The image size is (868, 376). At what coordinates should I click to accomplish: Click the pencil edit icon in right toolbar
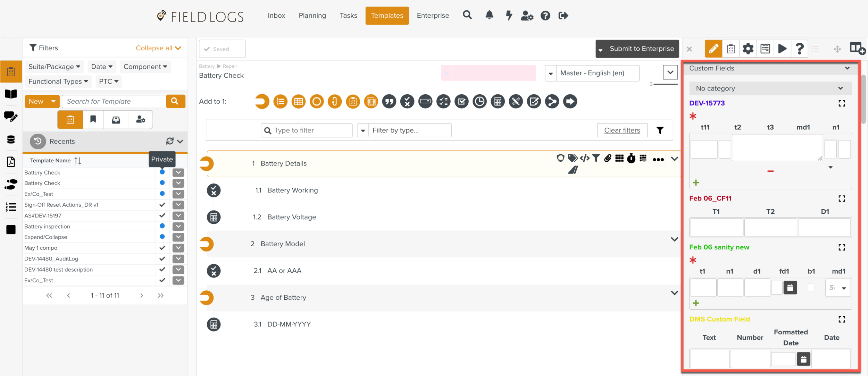pos(713,49)
